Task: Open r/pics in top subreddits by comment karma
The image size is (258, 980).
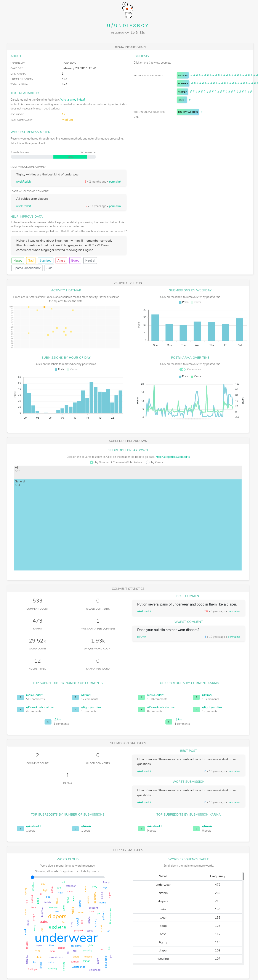Action: tap(178, 719)
